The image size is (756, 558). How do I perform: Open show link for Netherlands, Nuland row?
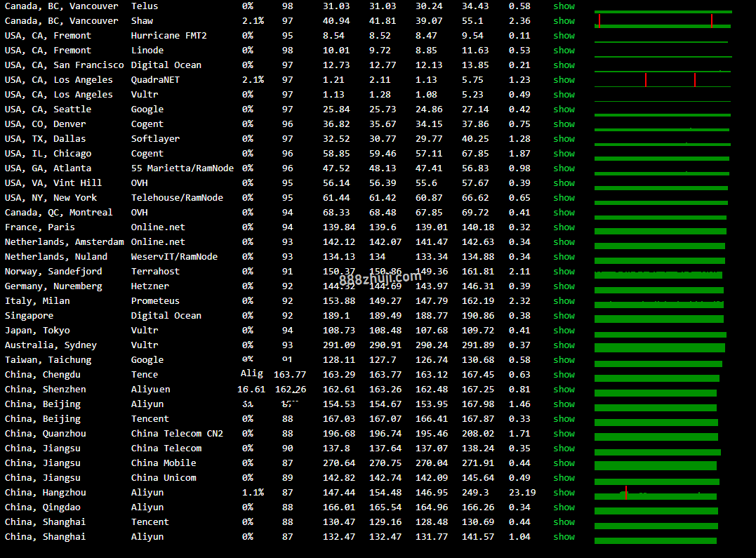[x=564, y=257]
